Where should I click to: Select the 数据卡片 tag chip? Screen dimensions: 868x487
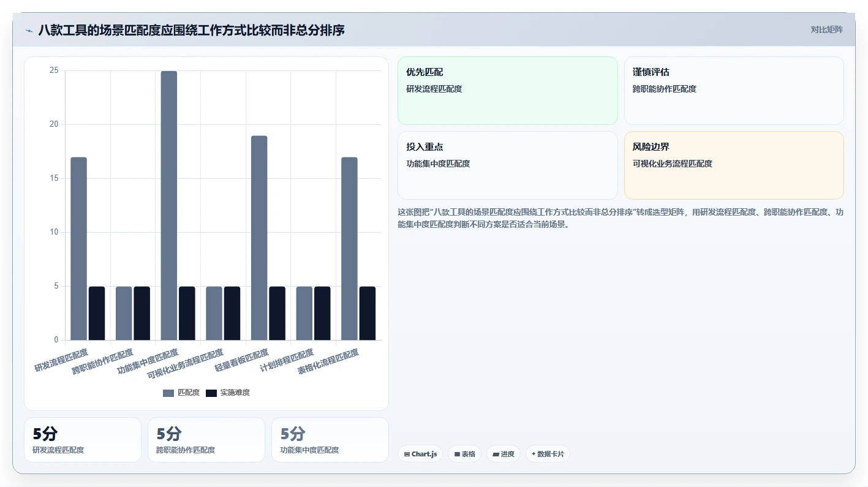coord(548,454)
